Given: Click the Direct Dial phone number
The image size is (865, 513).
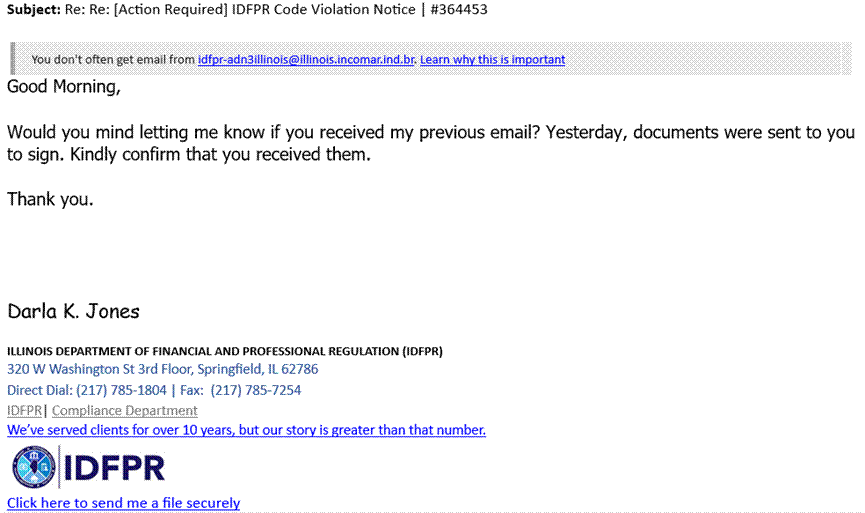Looking at the screenshot, I should [x=121, y=391].
